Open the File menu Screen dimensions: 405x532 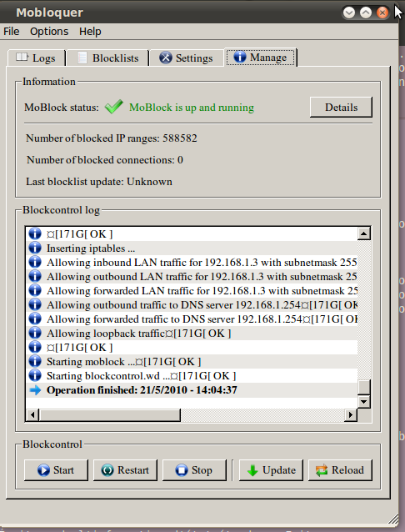point(12,32)
